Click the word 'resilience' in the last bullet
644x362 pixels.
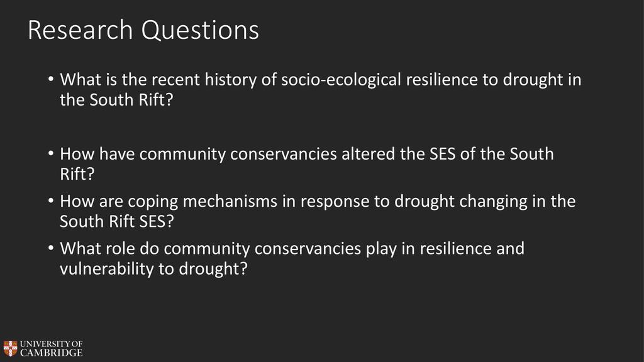(452, 249)
